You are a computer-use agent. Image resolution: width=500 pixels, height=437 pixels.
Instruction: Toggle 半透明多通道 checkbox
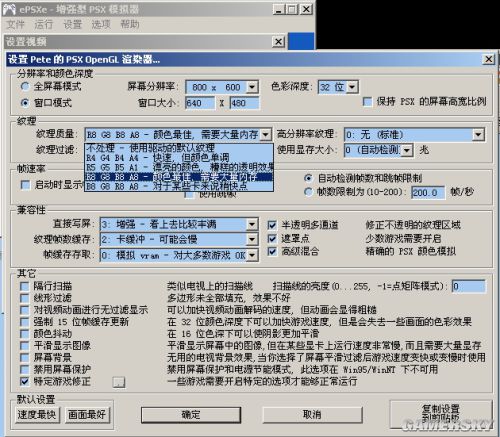pyautogui.click(x=272, y=225)
